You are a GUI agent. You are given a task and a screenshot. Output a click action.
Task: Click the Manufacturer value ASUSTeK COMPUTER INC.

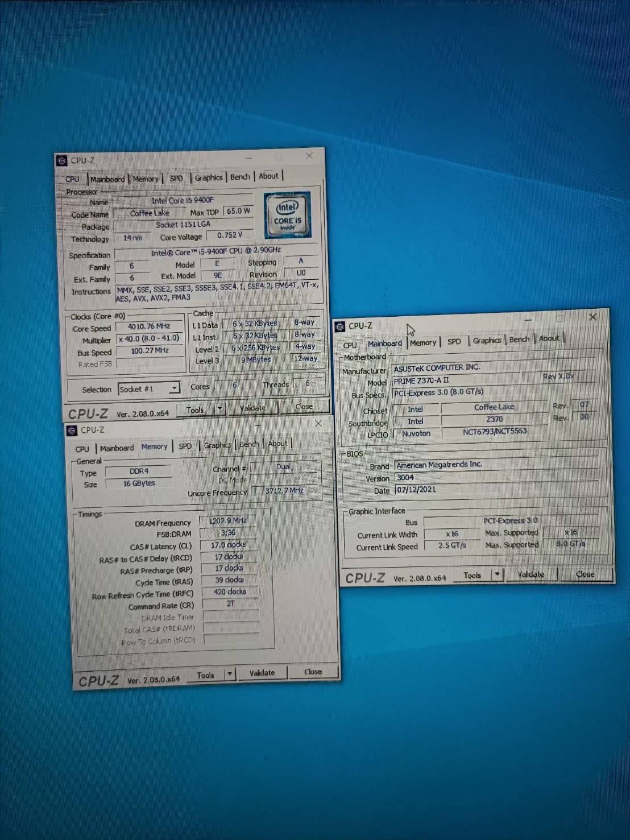pyautogui.click(x=493, y=367)
